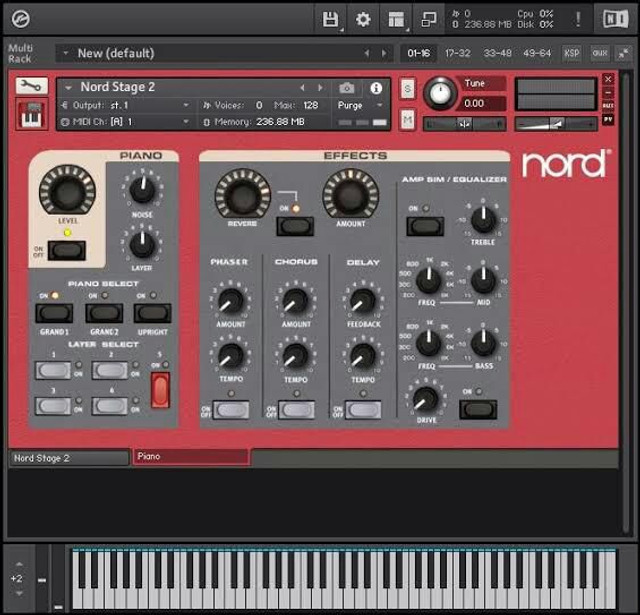
Task: Click the Tune knob
Action: pos(440,93)
